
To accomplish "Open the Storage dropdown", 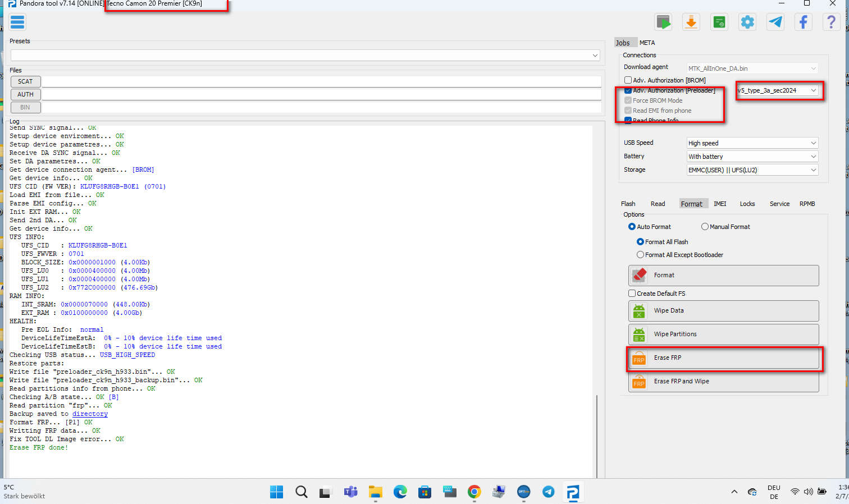I will point(752,170).
